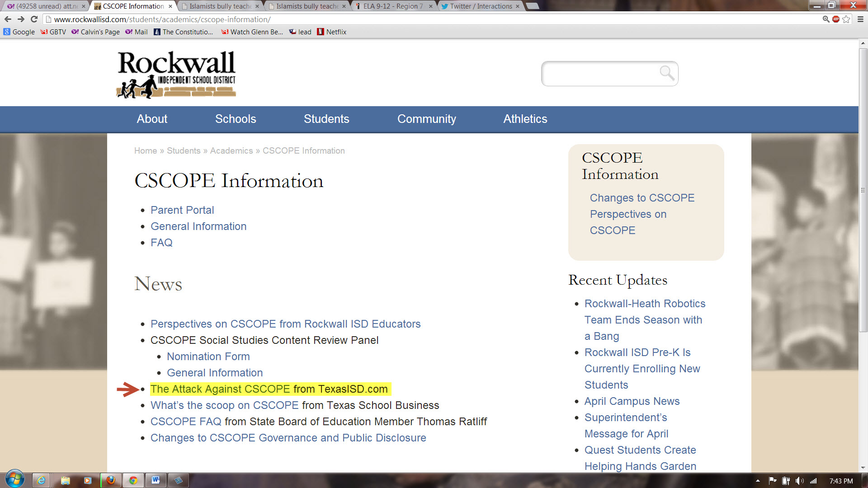Click the vertical scrollbar thumb

tap(863, 190)
